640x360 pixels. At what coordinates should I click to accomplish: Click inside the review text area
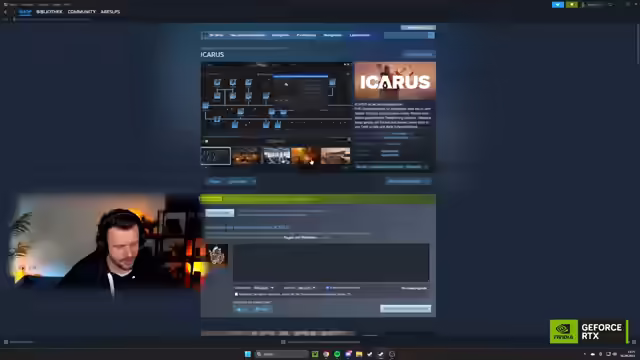click(x=331, y=262)
